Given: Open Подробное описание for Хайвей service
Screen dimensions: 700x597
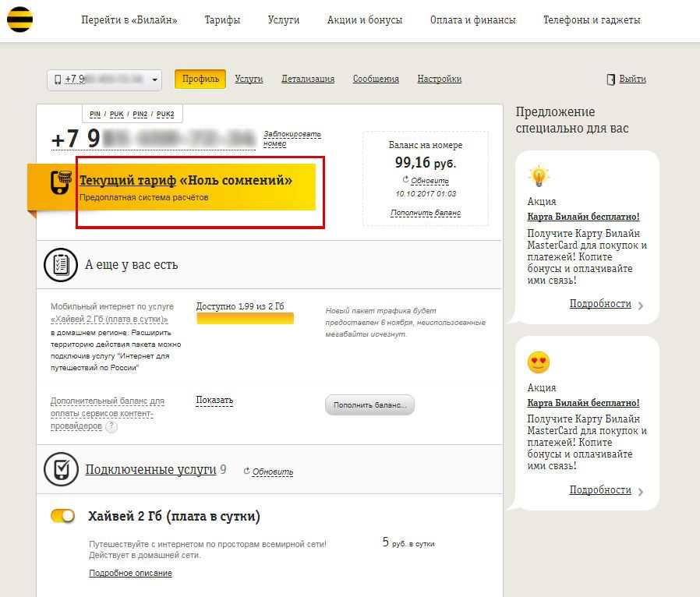Looking at the screenshot, I should click(x=130, y=573).
